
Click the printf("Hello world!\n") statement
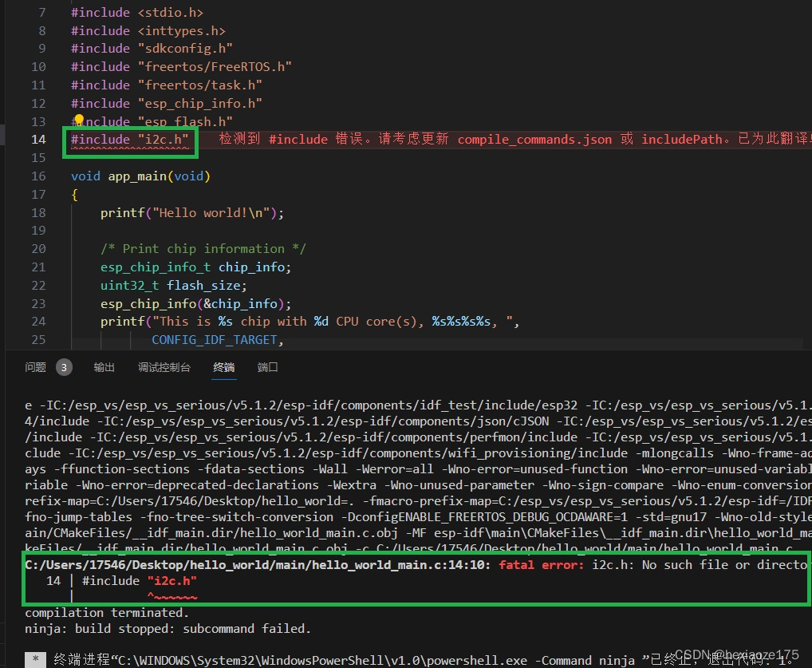(192, 213)
